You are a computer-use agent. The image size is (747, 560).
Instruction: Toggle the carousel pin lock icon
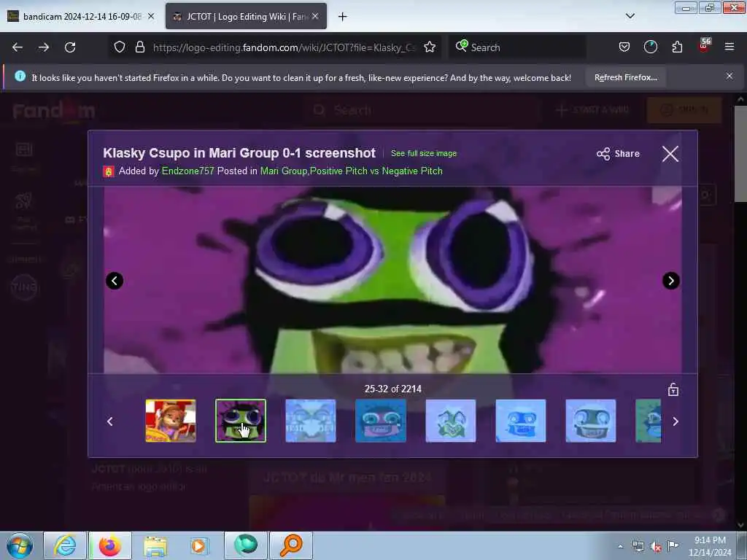pos(673,389)
